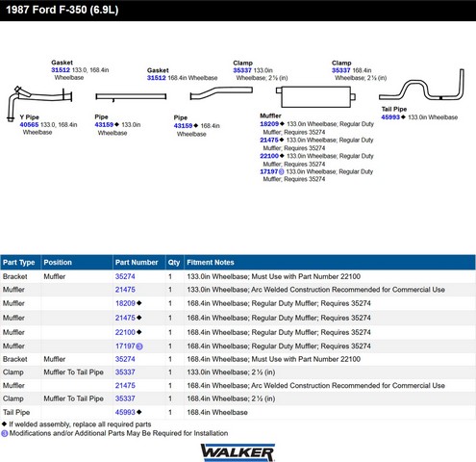Screen dimensions: 476x462
Task: Open 17197 in the table's muffler row
Action: [125, 346]
